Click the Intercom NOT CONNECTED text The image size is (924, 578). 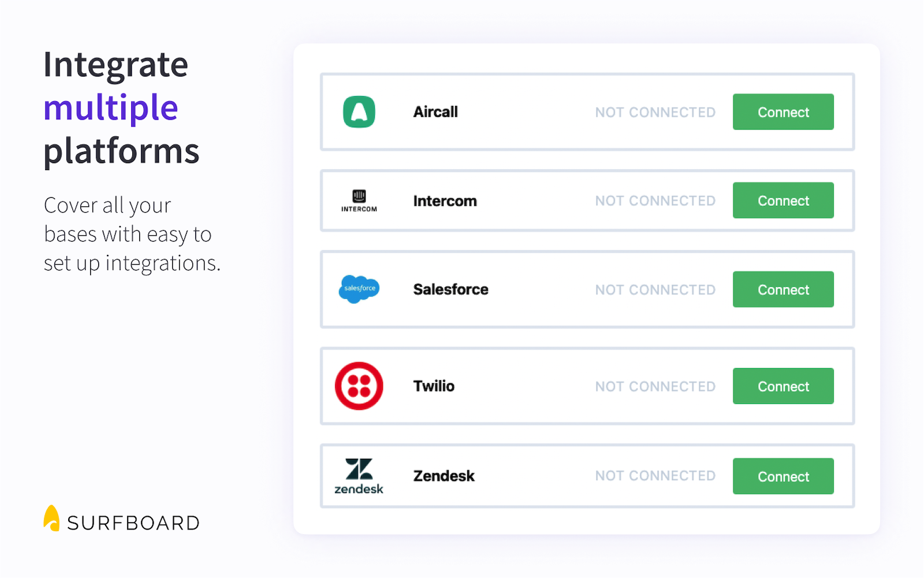click(x=655, y=201)
